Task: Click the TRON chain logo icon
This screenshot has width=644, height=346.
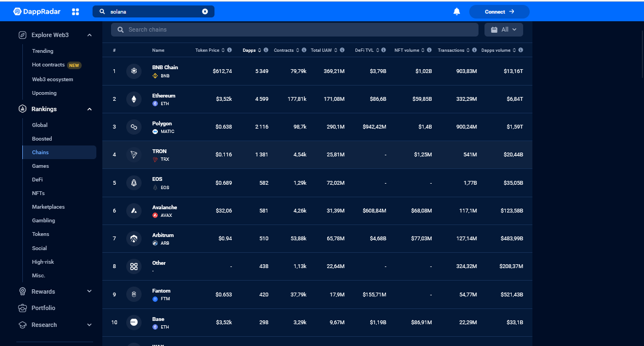Action: (134, 155)
